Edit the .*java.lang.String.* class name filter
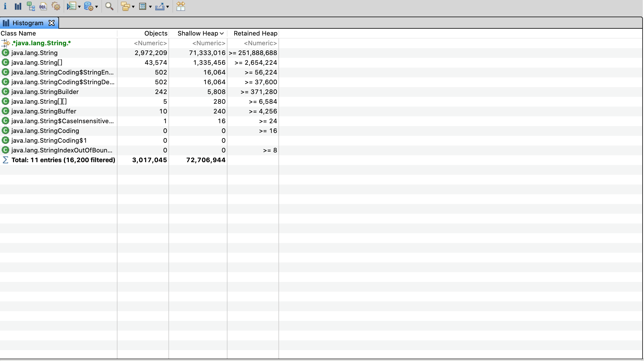Screen dimensions: 644x361 (41, 43)
